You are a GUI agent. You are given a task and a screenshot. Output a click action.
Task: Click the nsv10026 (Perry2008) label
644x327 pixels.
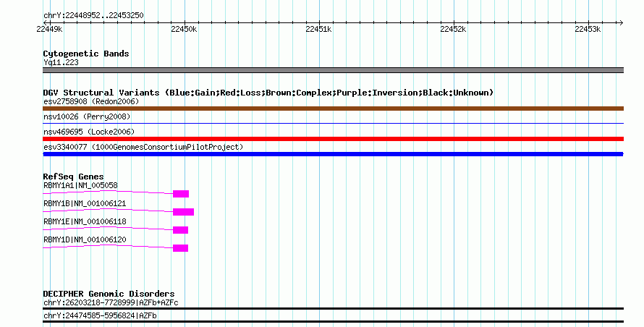pos(87,116)
